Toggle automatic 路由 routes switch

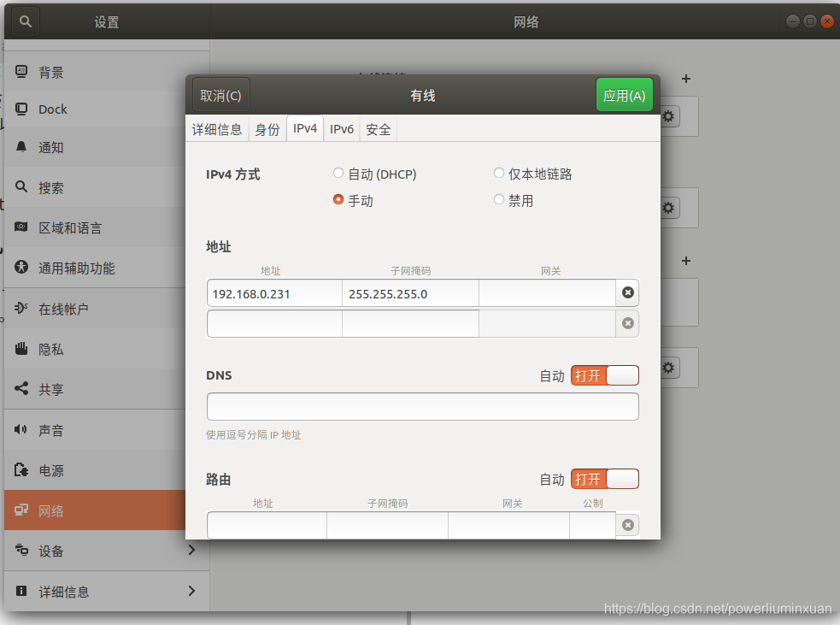click(x=605, y=479)
